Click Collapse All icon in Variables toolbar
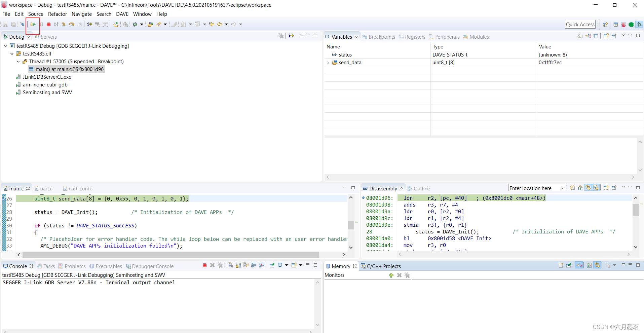 pos(596,36)
